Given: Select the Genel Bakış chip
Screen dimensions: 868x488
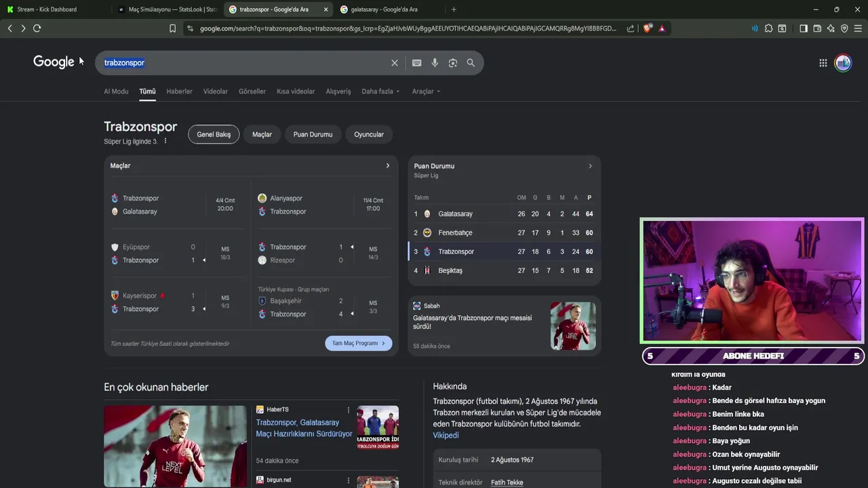Looking at the screenshot, I should click(x=214, y=134).
